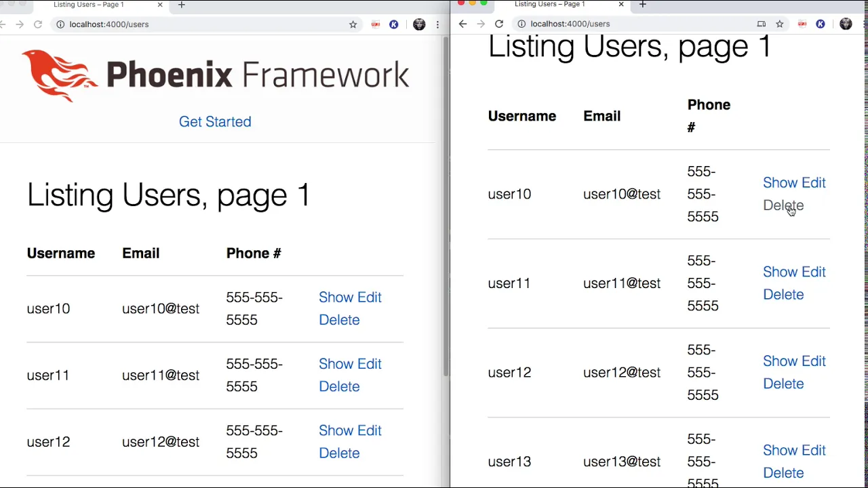The width and height of the screenshot is (868, 488).
Task: Delete user12 in the right window
Action: click(x=783, y=384)
